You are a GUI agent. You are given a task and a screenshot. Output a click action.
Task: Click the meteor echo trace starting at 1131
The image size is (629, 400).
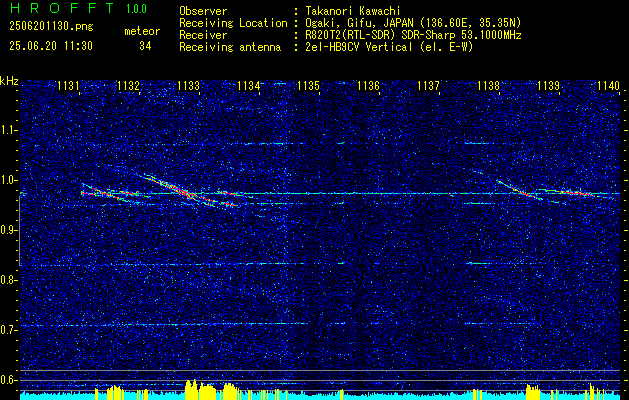point(110,192)
